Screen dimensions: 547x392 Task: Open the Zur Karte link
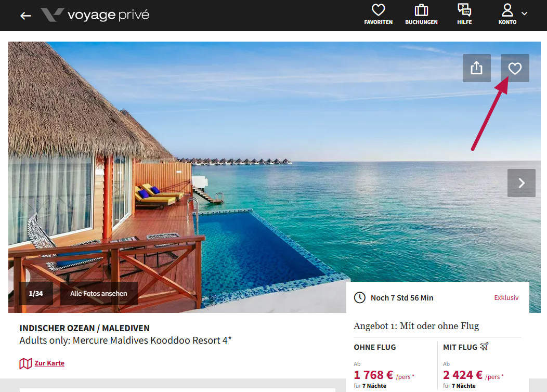coord(49,363)
